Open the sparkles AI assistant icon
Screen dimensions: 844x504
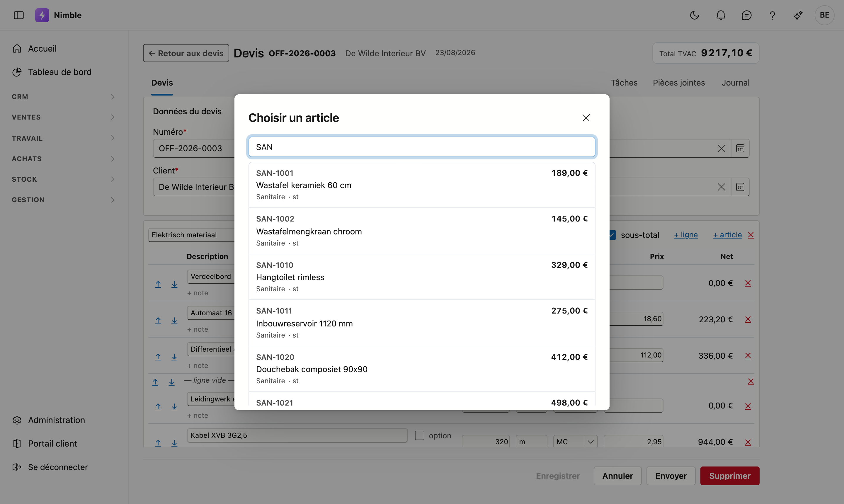coord(798,15)
